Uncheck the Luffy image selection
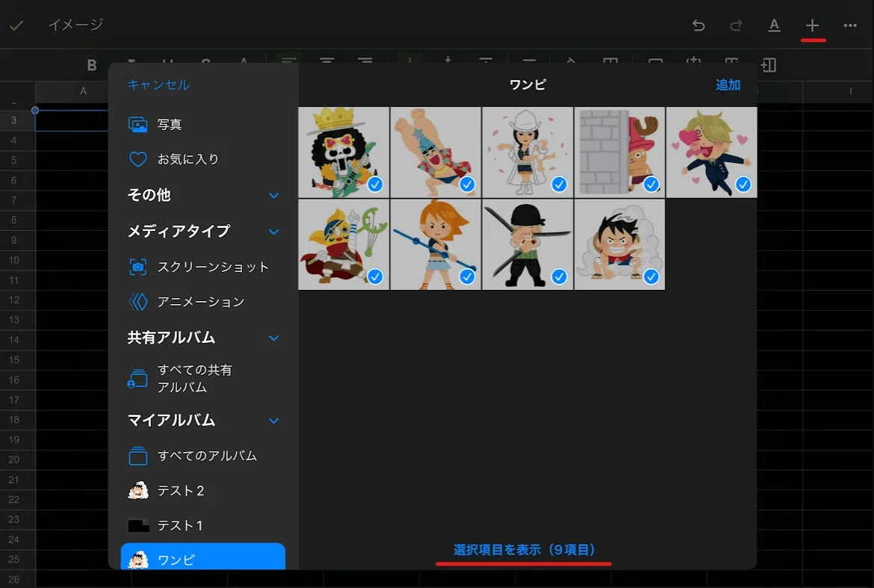Screen dimensions: 874x588 pos(651,276)
